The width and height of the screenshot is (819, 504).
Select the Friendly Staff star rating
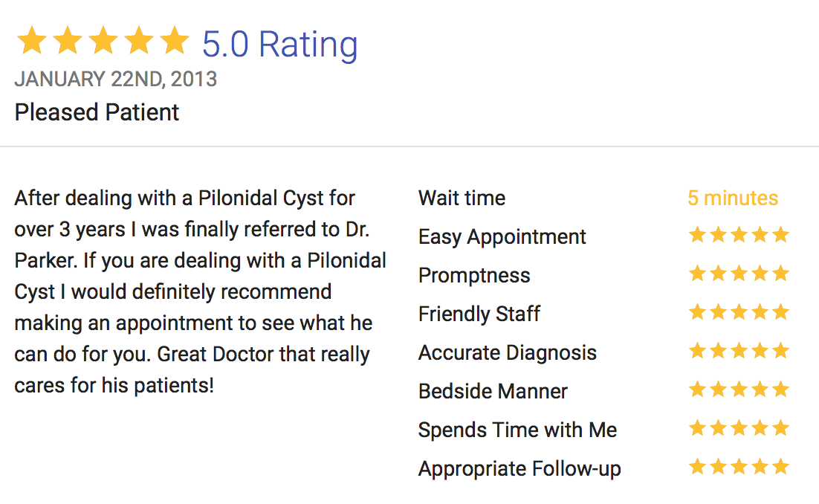coord(739,312)
